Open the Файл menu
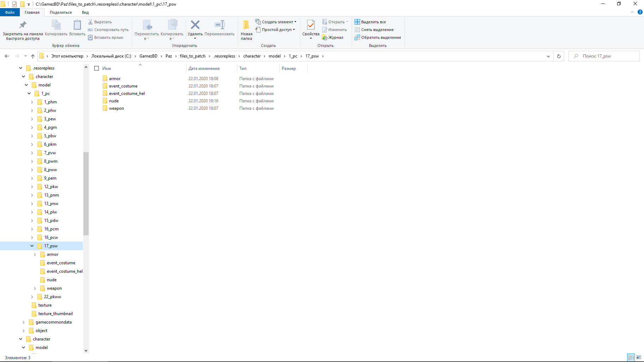Viewport: 644px width, 362px height. click(10, 12)
